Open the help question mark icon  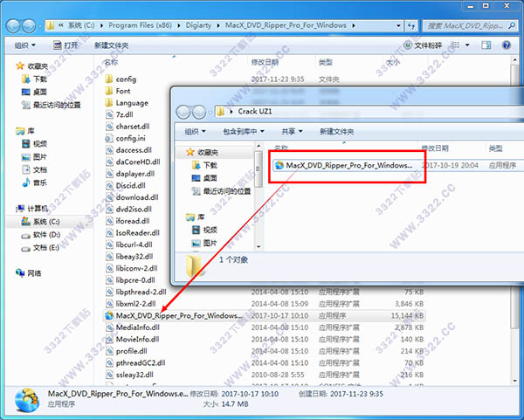click(507, 45)
